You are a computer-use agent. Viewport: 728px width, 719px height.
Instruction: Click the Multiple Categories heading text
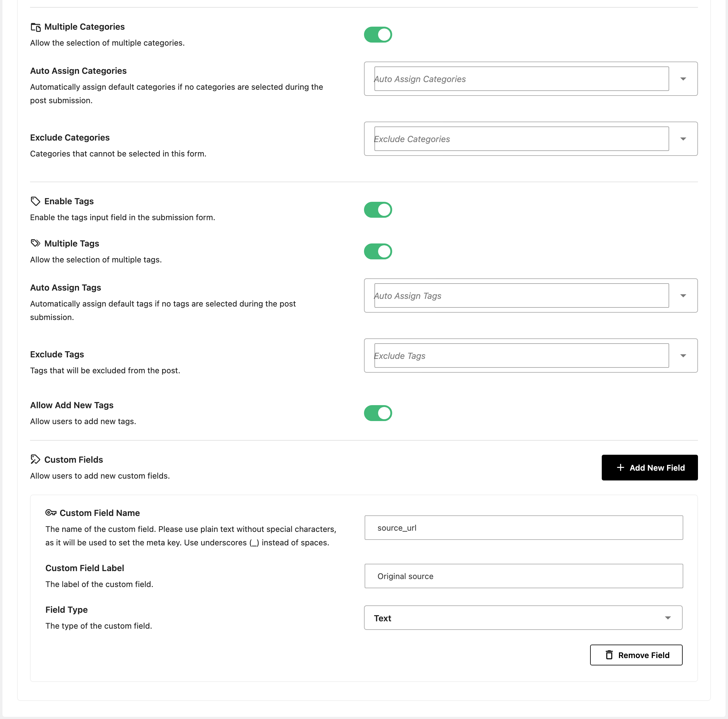pos(84,27)
